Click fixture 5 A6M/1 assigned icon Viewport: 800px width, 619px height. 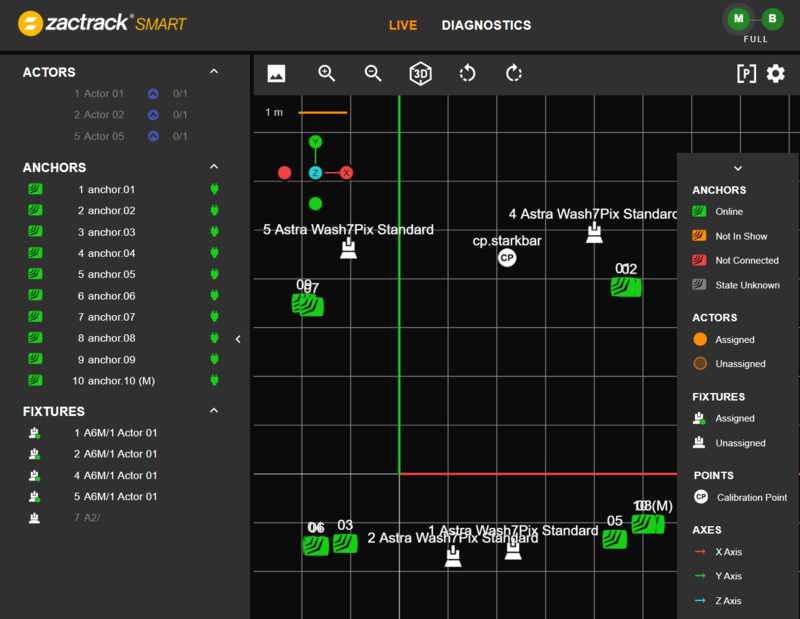click(34, 497)
